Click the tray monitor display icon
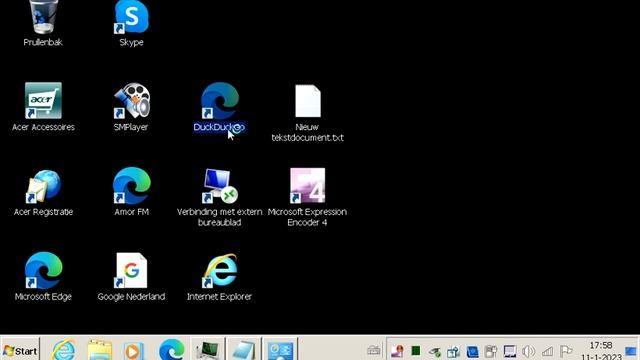The width and height of the screenshot is (640, 360). tap(510, 351)
